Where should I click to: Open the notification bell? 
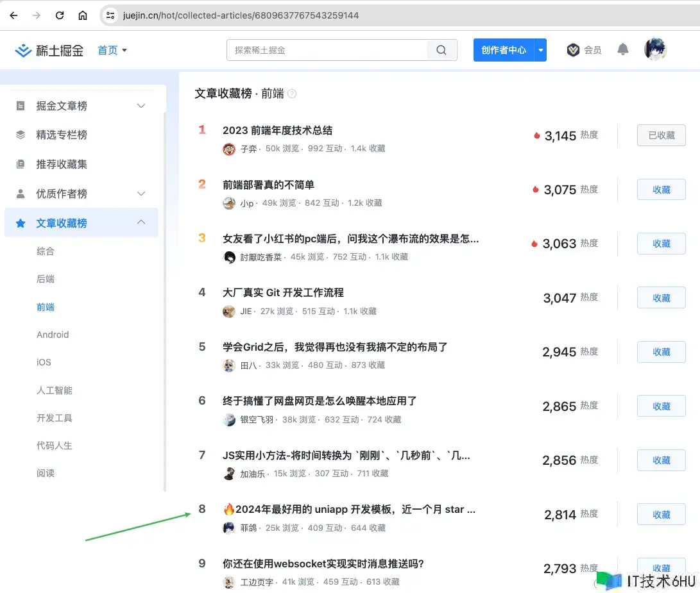[622, 49]
